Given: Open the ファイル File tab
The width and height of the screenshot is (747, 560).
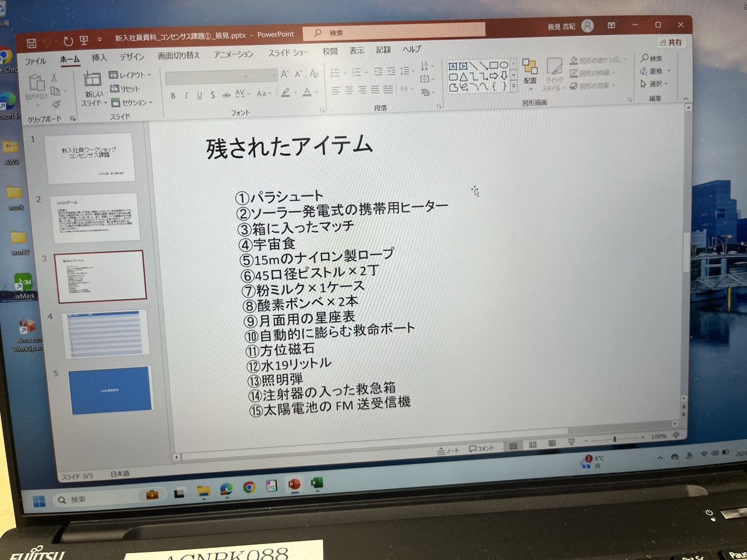Looking at the screenshot, I should tap(35, 61).
